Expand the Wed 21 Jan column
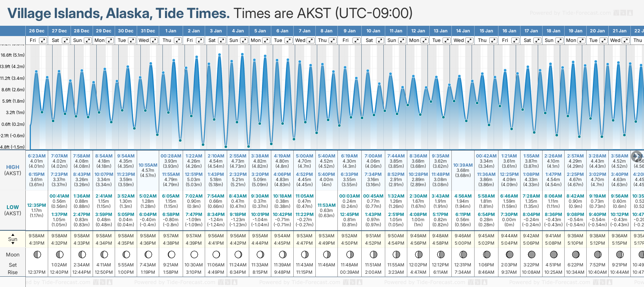 point(625,40)
